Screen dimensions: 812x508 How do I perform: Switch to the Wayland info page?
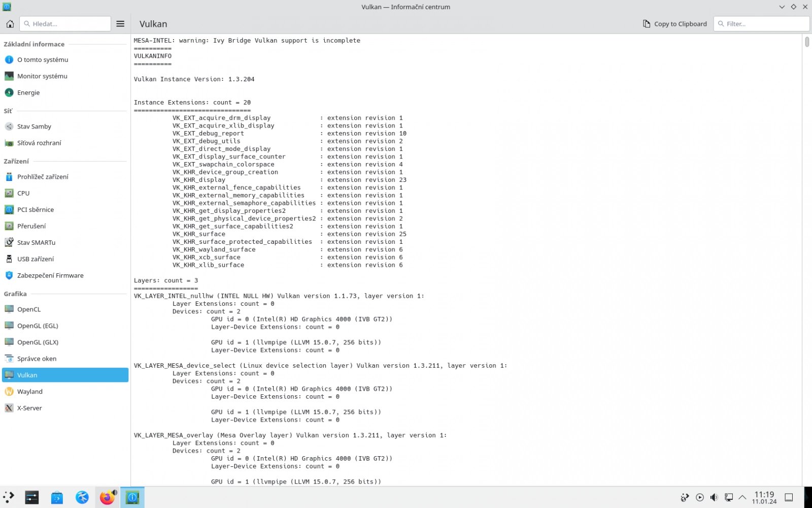click(65, 392)
